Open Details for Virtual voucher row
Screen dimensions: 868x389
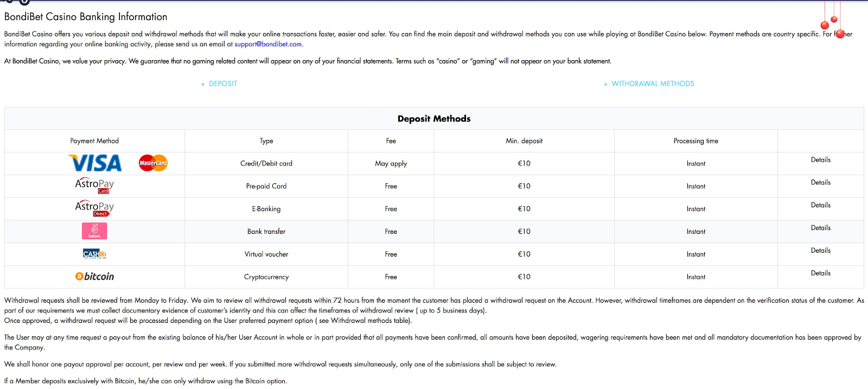click(x=820, y=251)
